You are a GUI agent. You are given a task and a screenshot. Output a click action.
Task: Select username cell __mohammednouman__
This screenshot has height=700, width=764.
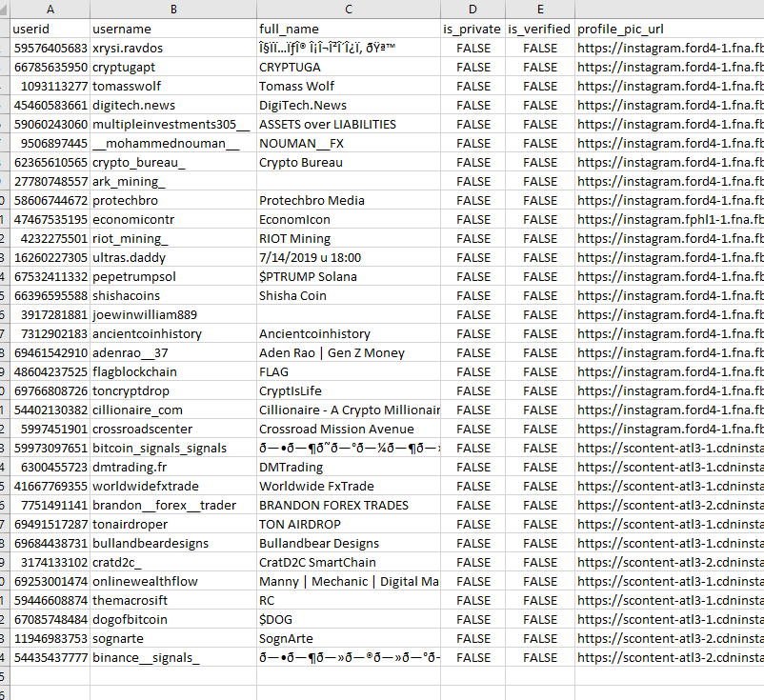point(173,143)
